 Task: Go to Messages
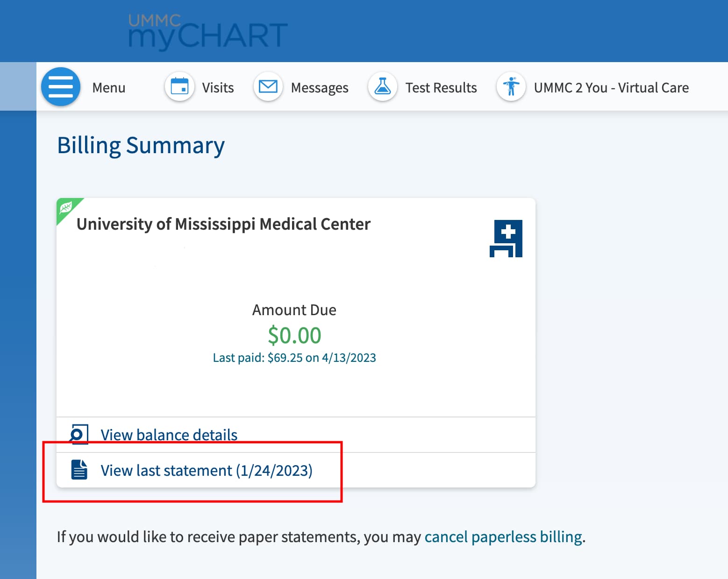320,88
